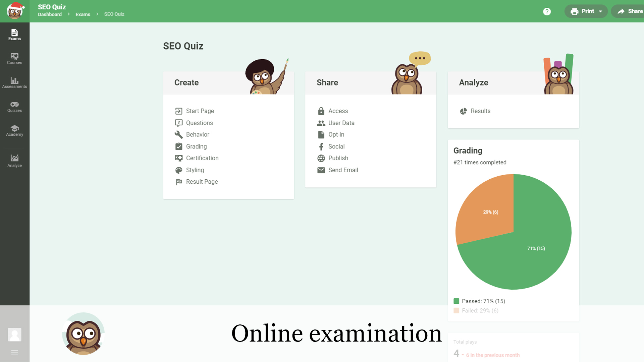The height and width of the screenshot is (362, 644).
Task: Click the Grading clipboard icon
Action: (x=179, y=146)
